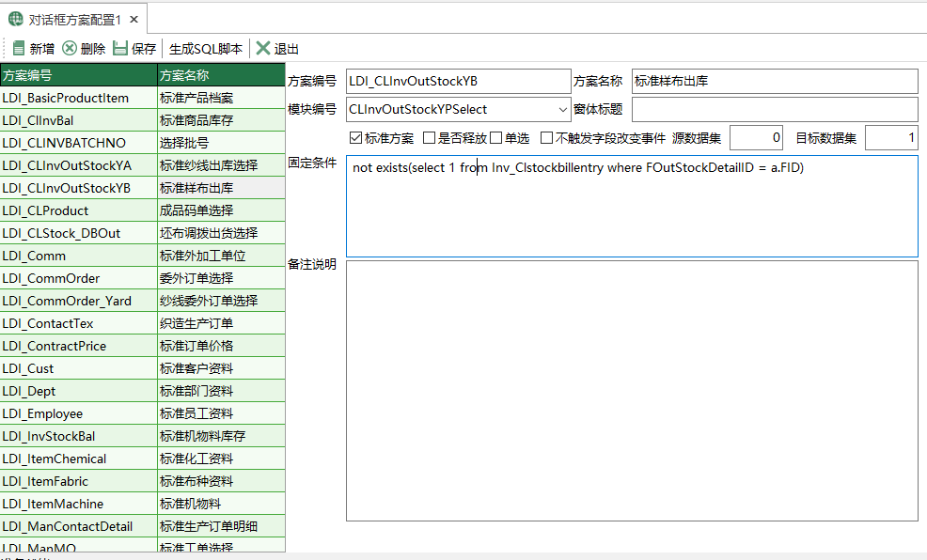This screenshot has height=560, width=927.
Task: Select the LDI_BasicProductItem row
Action: (143, 98)
